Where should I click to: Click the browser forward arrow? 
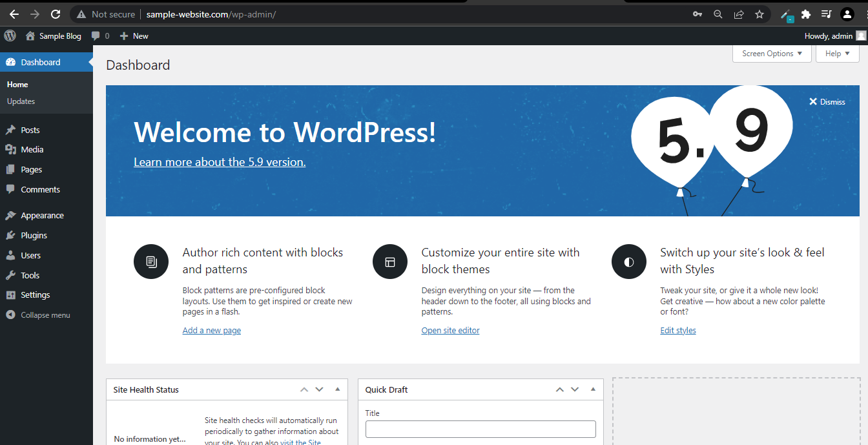click(35, 14)
